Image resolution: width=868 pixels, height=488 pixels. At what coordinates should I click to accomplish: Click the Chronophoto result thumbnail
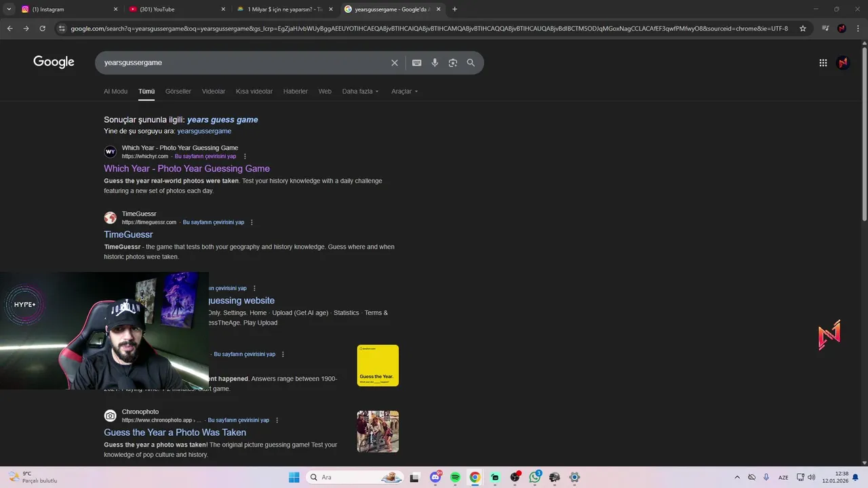tap(378, 431)
